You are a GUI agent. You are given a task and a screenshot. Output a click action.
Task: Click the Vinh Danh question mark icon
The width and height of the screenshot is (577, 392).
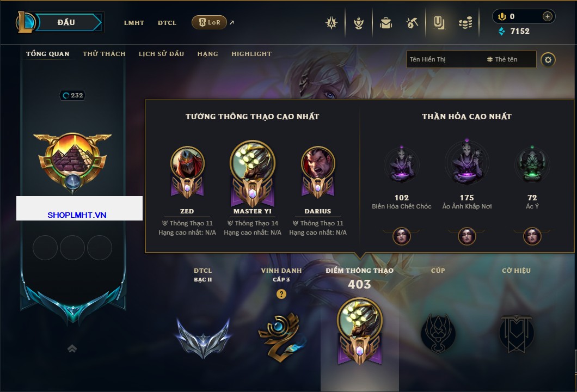(x=281, y=293)
